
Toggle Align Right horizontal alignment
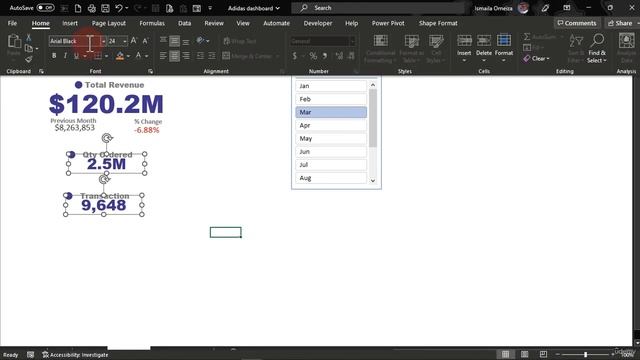186,56
